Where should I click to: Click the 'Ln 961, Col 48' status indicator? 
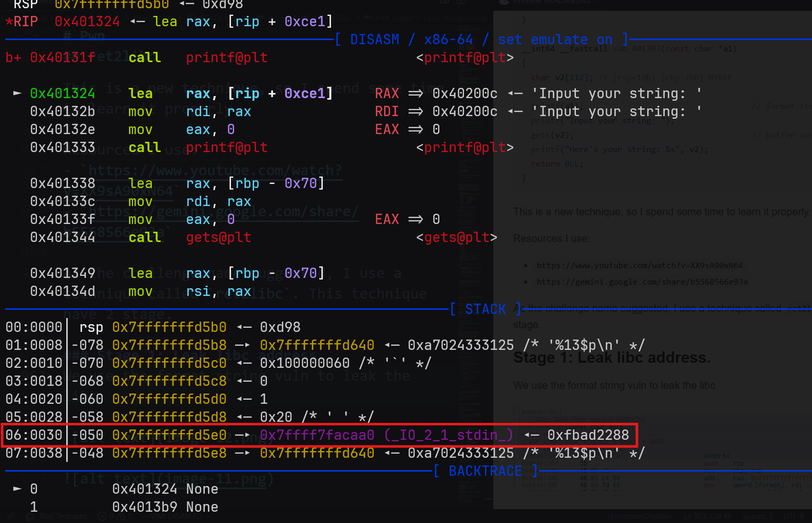(x=707, y=516)
